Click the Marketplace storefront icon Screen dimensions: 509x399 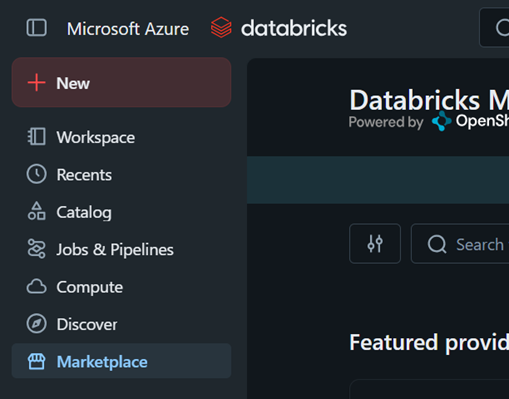coord(36,361)
